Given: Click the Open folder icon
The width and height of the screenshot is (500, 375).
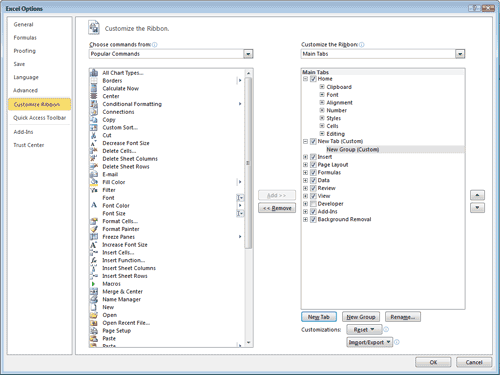Looking at the screenshot, I should pos(94,315).
